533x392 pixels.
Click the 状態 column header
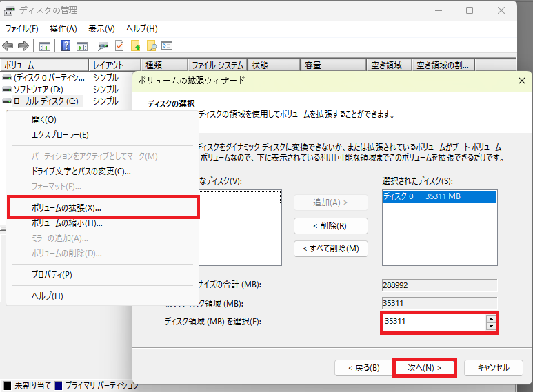(274, 65)
